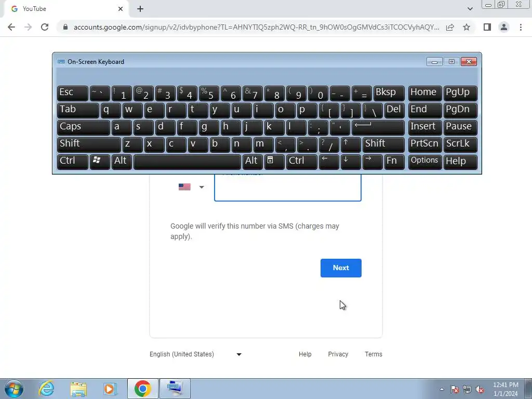Open the country flag dropdown
532x399 pixels.
tap(191, 187)
